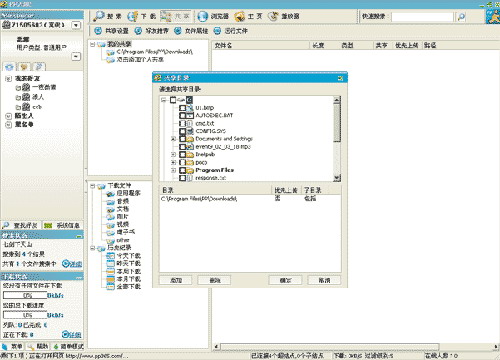Check the AUTOEXEC.BAT checkbox

(182, 115)
